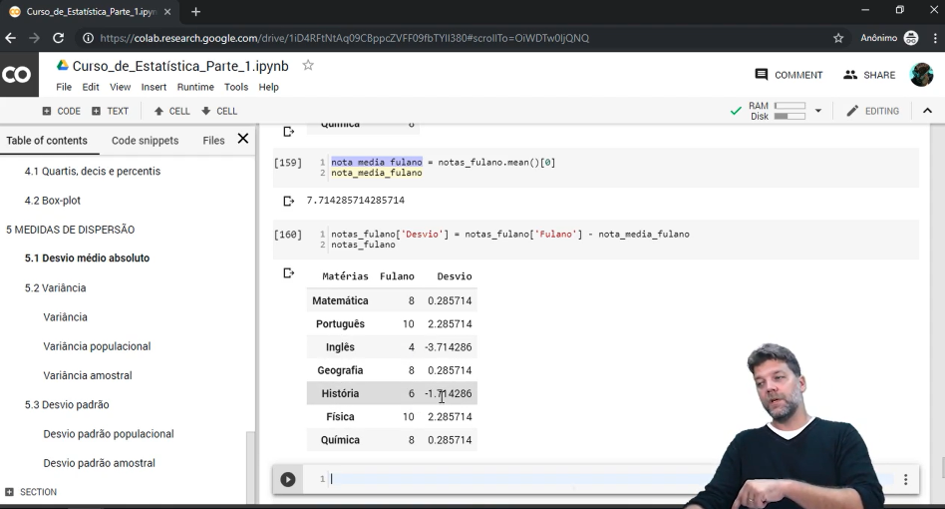Image resolution: width=945 pixels, height=509 pixels.
Task: Open the File menu
Action: (x=64, y=87)
